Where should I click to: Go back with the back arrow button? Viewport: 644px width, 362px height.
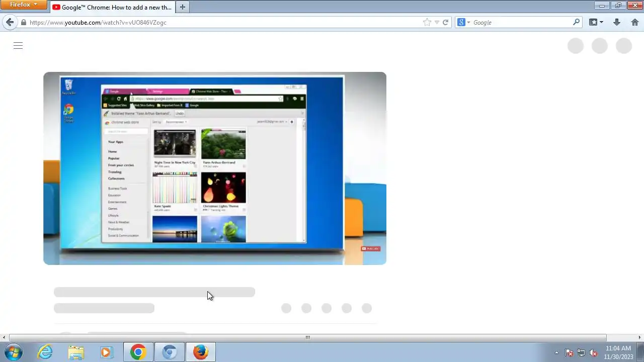(x=10, y=22)
